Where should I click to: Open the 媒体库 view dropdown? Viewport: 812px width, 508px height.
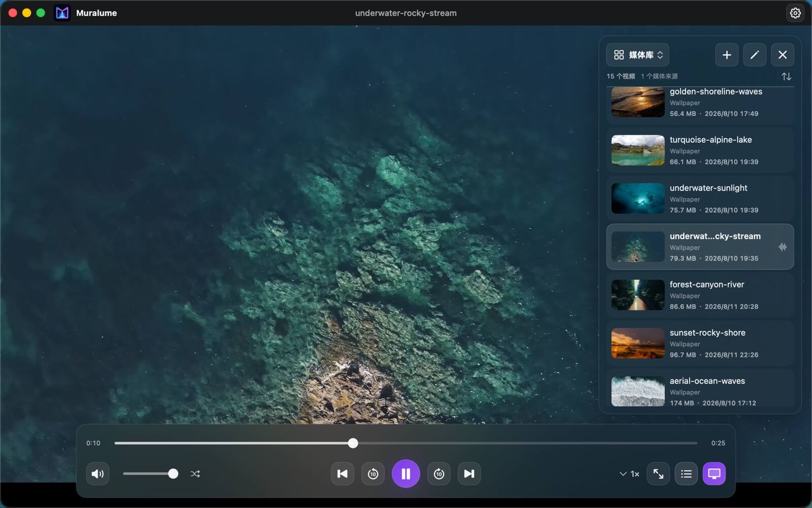click(x=638, y=55)
